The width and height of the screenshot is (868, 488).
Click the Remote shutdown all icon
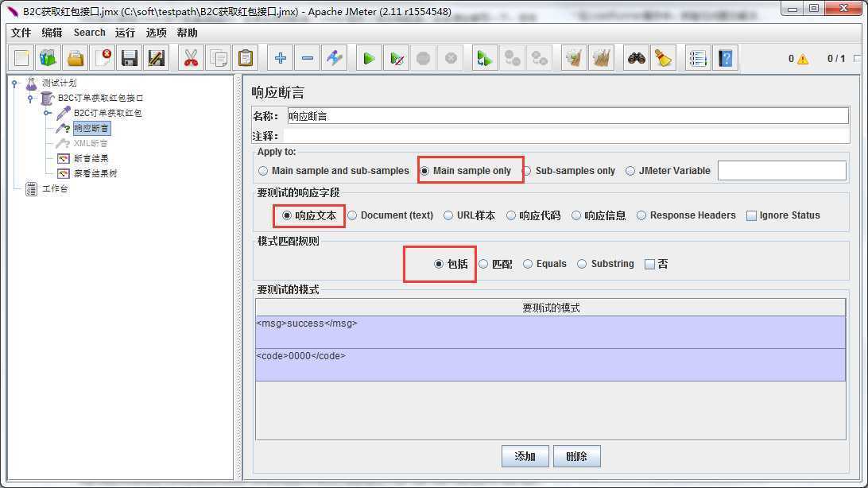coord(539,57)
